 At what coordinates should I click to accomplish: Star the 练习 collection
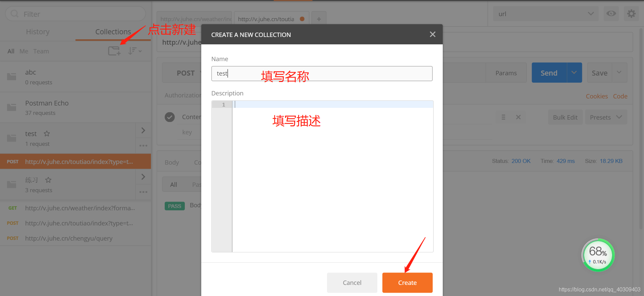point(48,180)
